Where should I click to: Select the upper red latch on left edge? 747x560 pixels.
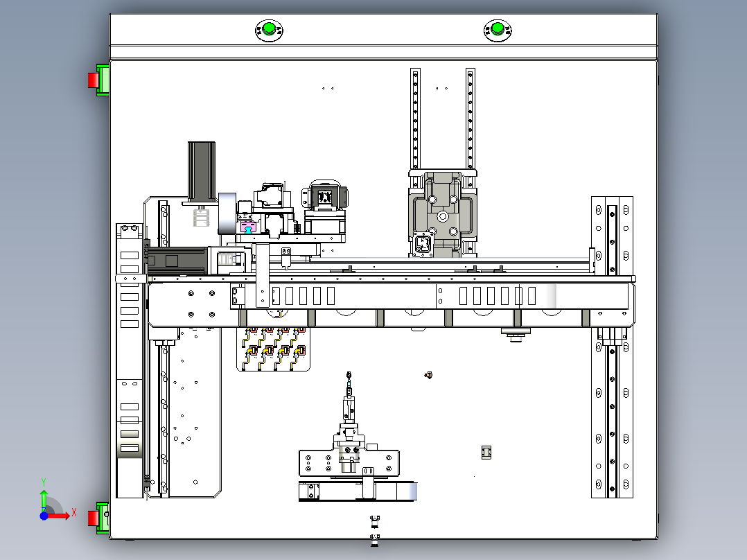[94, 80]
